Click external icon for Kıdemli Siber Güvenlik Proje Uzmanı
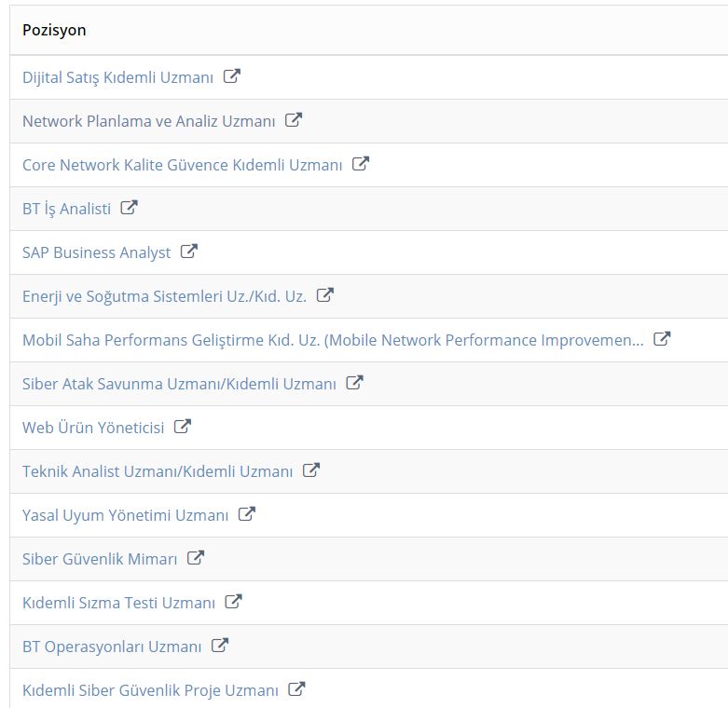The height and width of the screenshot is (708, 728). click(x=296, y=689)
